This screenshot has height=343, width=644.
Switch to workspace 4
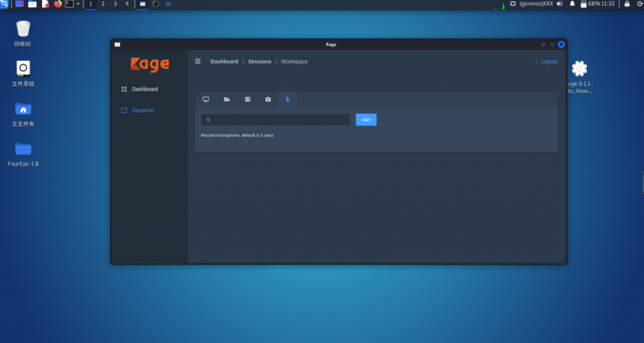(127, 4)
